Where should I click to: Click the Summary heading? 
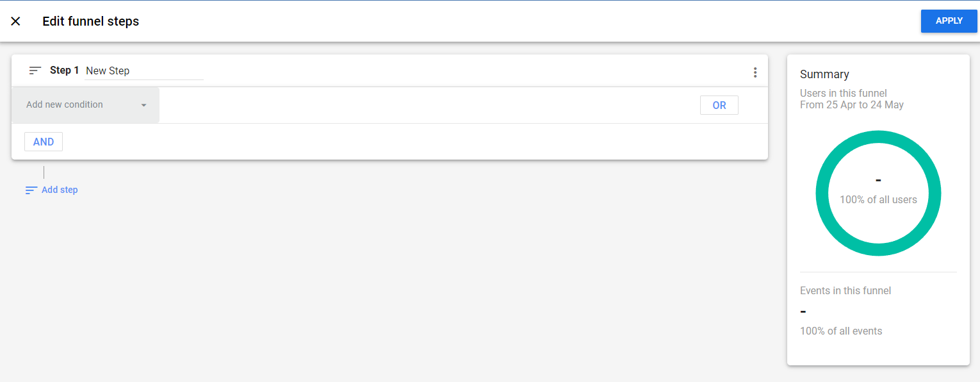(x=824, y=74)
